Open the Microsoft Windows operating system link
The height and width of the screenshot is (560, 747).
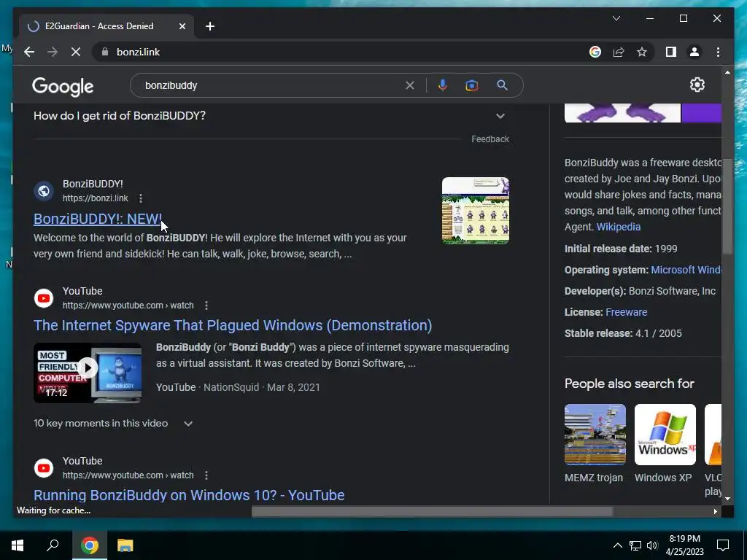(x=686, y=270)
